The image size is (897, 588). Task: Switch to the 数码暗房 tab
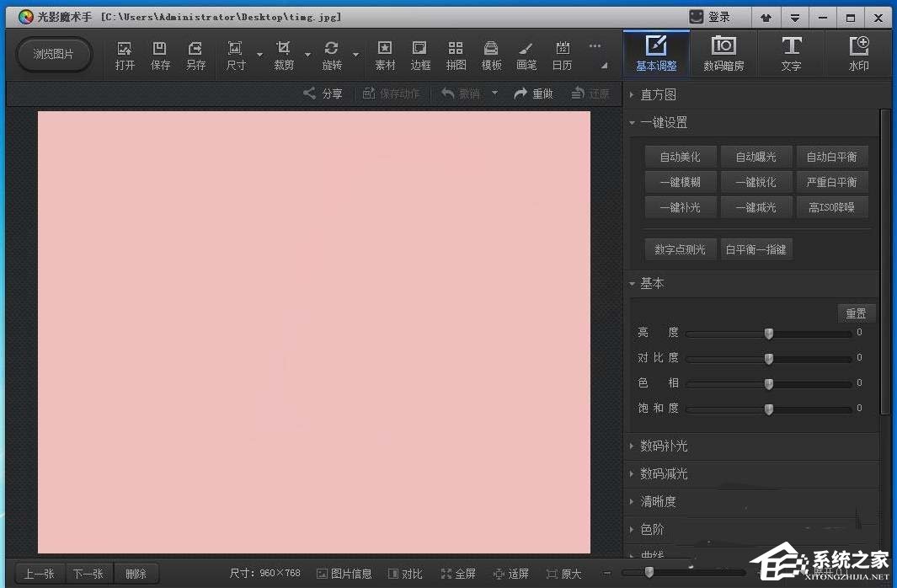724,53
